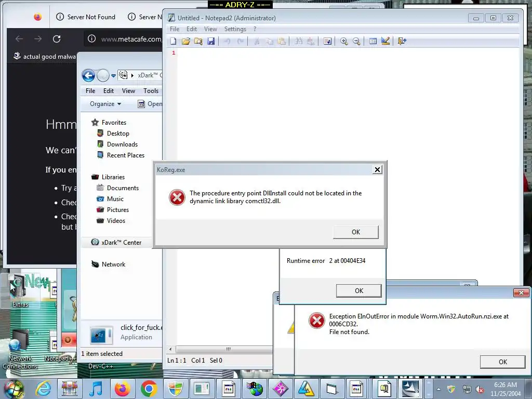Select Favorites in Explorer navigation pane

(109, 123)
